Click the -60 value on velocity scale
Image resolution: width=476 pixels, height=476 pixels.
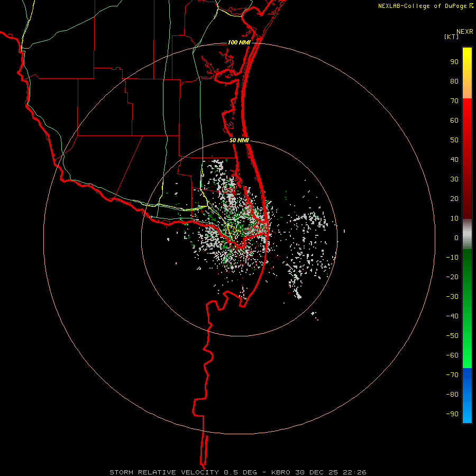[x=452, y=355]
